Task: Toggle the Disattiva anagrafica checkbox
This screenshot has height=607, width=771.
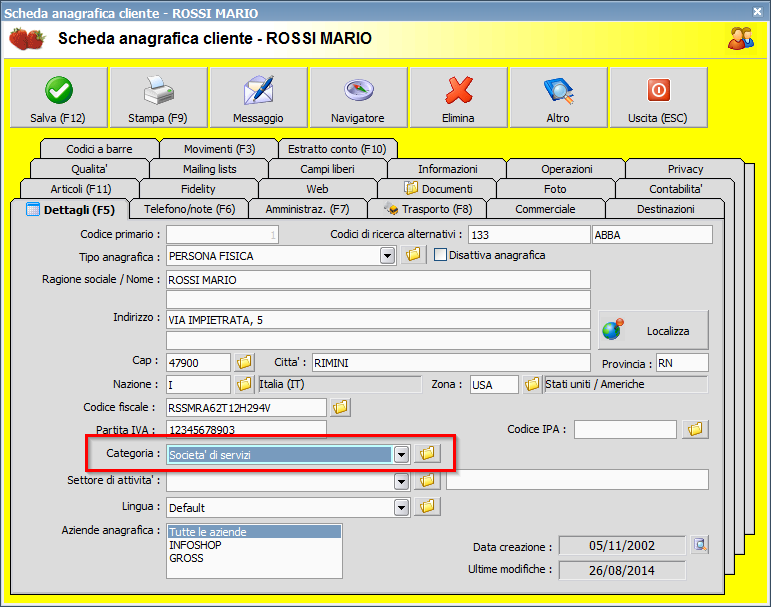Action: pyautogui.click(x=441, y=255)
